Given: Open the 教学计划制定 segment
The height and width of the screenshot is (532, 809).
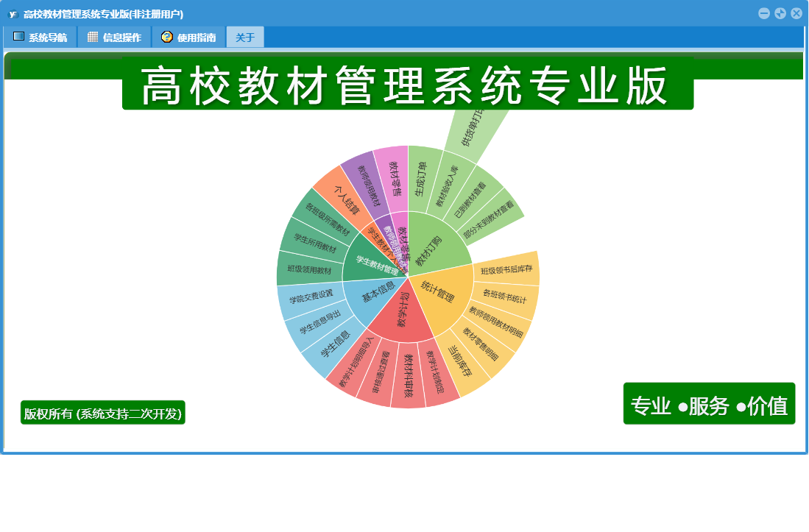Looking at the screenshot, I should (437, 373).
